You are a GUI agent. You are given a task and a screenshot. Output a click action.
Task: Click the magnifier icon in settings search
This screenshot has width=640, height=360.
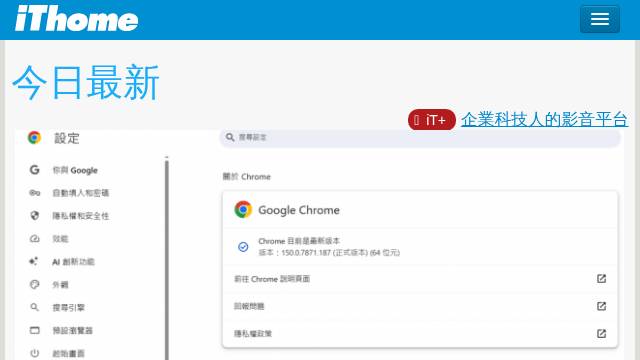point(230,137)
